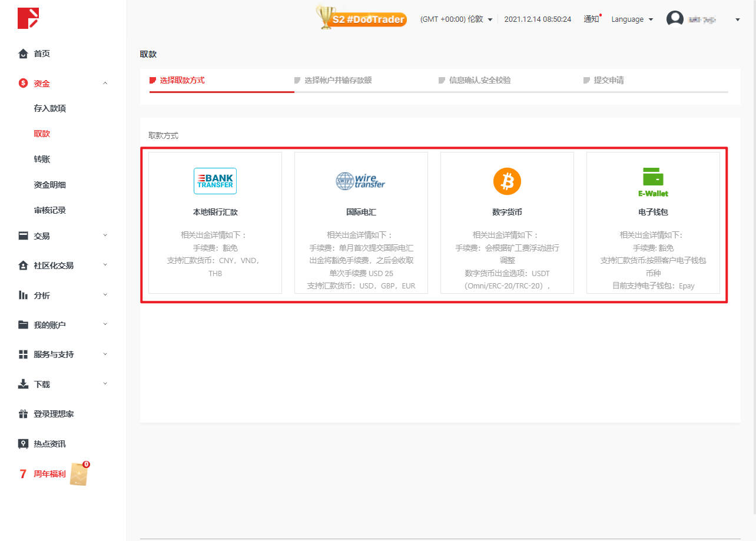Choose the Bitcoin digital currency icon

(507, 181)
